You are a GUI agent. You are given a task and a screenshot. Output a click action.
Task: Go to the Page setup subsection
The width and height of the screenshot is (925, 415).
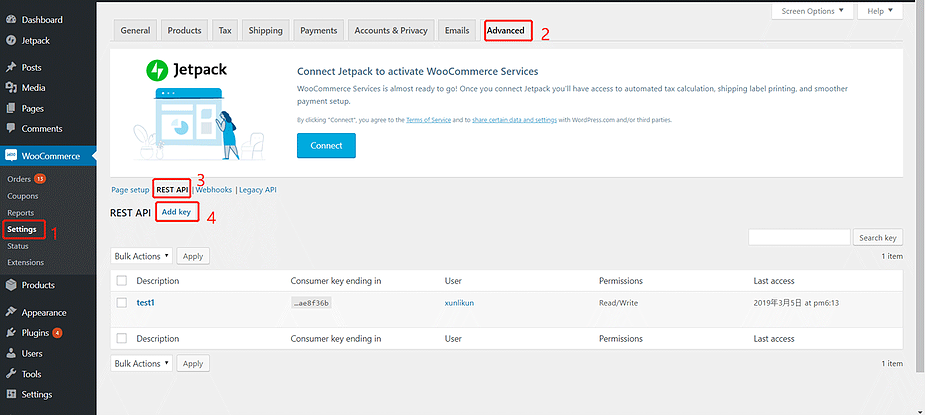130,190
